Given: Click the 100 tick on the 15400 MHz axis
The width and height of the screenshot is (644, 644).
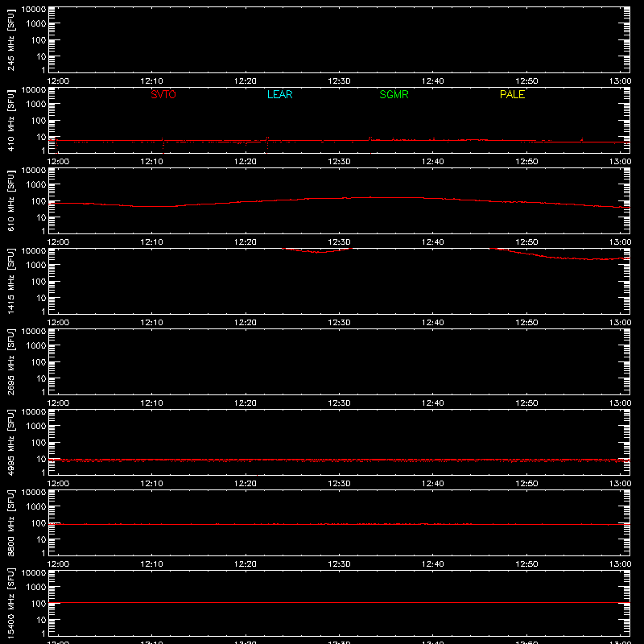Looking at the screenshot, I should tap(38, 604).
